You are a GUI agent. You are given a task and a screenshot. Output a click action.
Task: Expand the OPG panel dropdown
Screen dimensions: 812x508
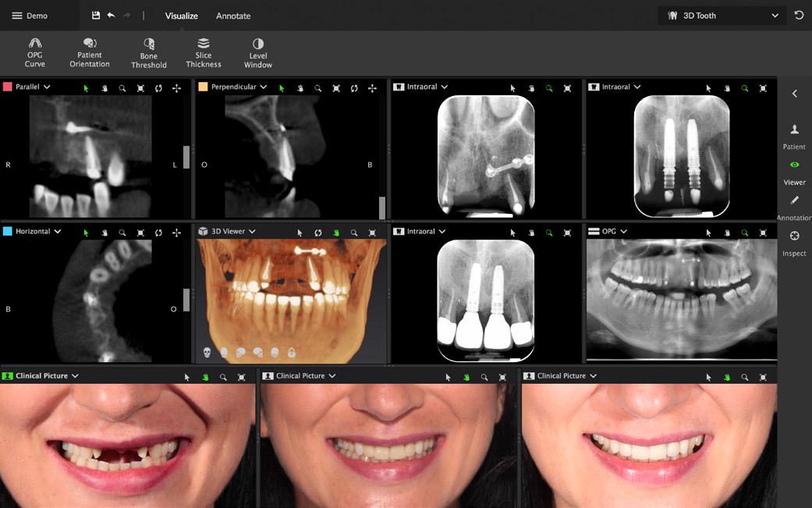pyautogui.click(x=623, y=232)
